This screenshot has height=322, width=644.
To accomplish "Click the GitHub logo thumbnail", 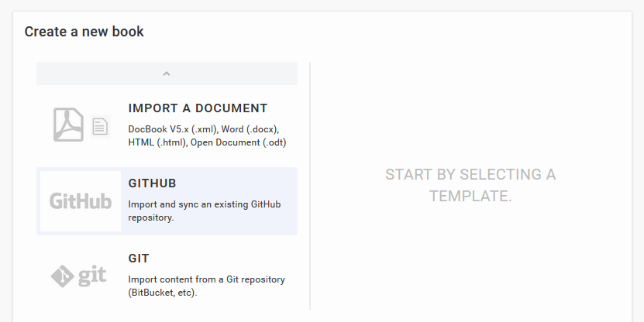I will point(81,201).
